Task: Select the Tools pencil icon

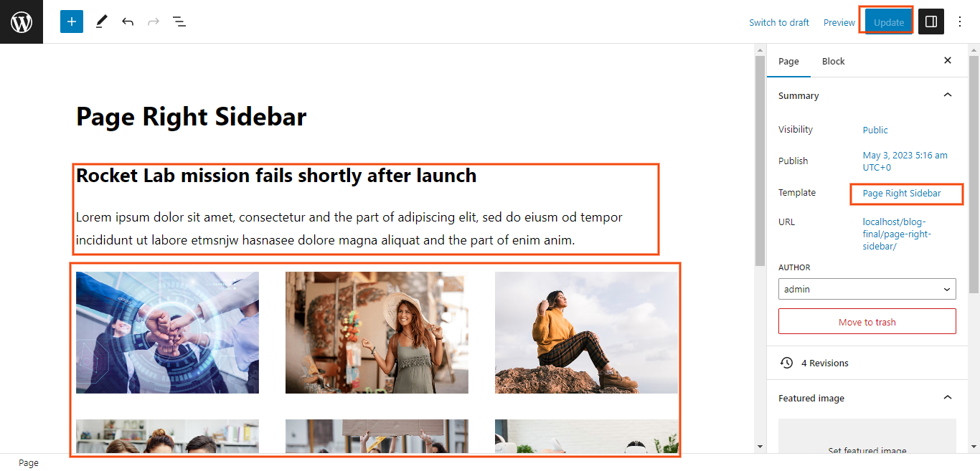Action: (x=101, y=22)
